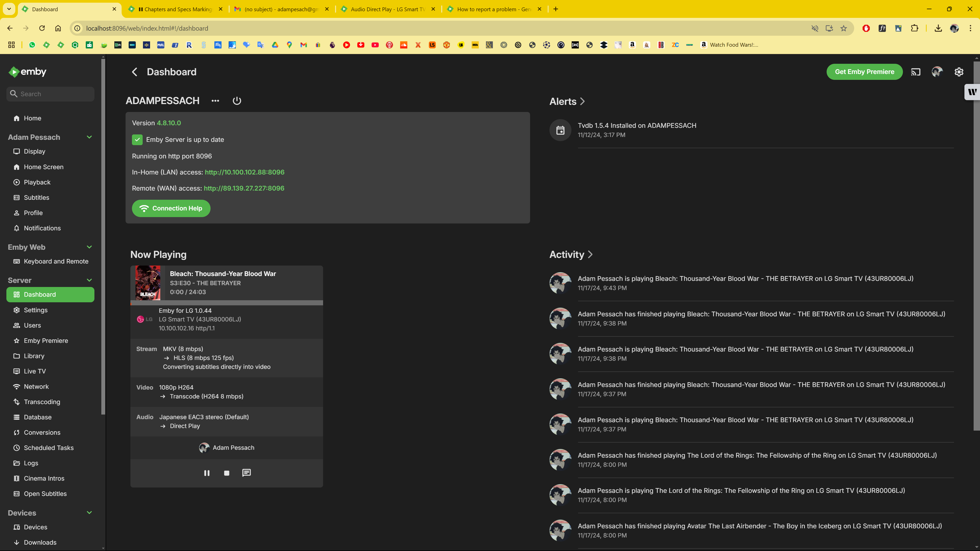The image size is (980, 551).
Task: Stop the currently playing session
Action: [x=227, y=473]
